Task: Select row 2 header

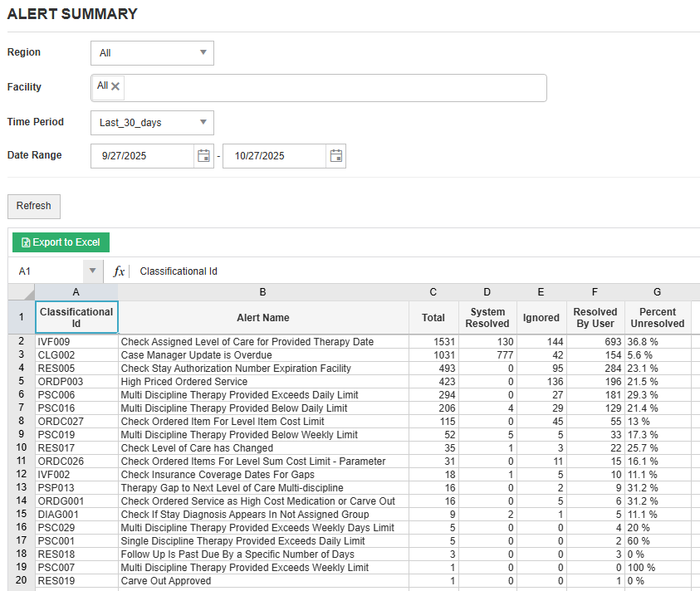Action: [x=22, y=341]
